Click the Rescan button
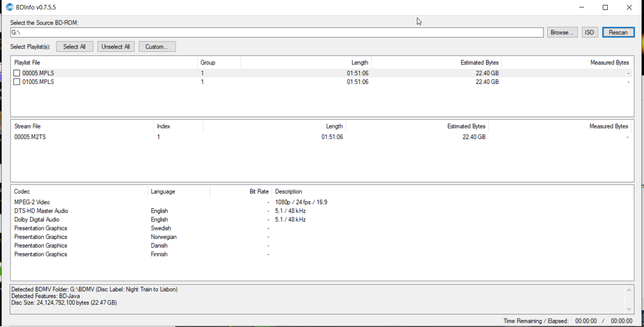Image resolution: width=644 pixels, height=327 pixels. tap(618, 32)
